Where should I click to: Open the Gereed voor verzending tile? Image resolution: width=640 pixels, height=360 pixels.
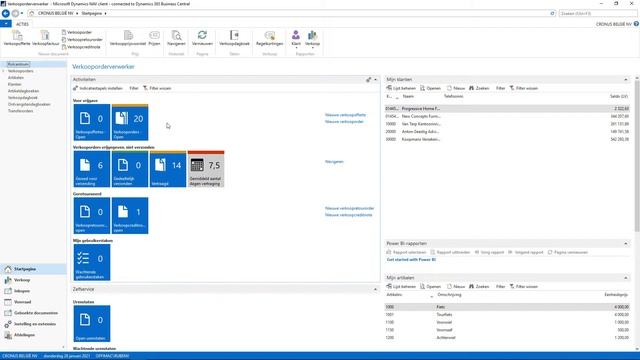92,169
